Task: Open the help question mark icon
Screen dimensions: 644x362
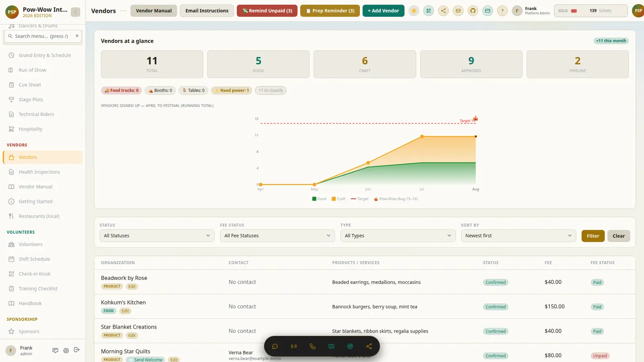Action: [x=502, y=11]
